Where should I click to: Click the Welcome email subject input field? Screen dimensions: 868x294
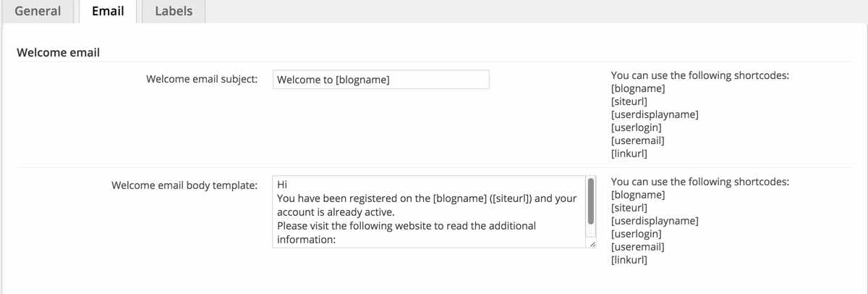click(x=381, y=80)
